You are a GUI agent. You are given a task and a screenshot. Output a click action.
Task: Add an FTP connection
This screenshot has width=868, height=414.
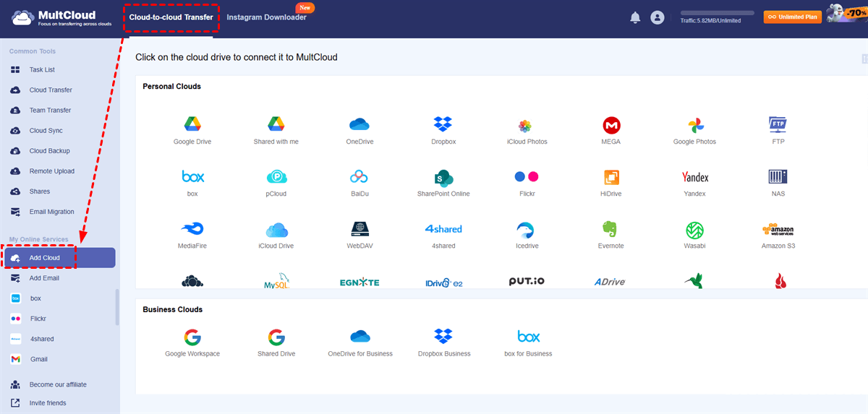[778, 131]
